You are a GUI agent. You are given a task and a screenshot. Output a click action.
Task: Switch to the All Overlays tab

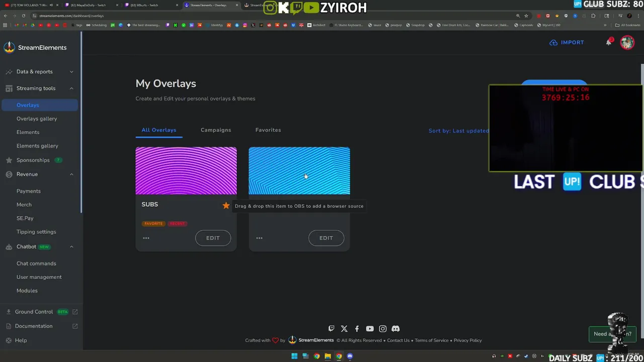coord(159,130)
